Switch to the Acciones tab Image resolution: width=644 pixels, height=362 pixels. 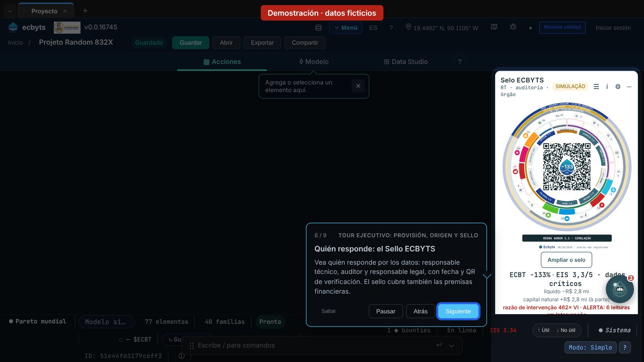tap(222, 62)
